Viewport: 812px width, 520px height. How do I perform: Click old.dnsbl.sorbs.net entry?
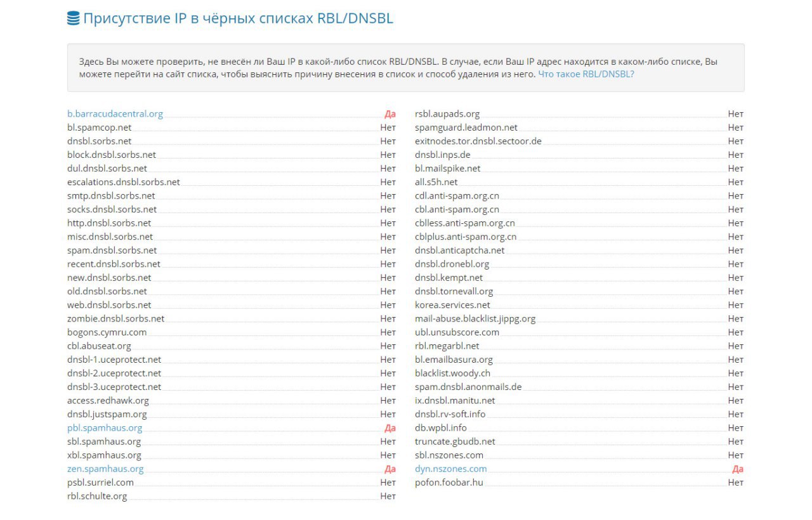pyautogui.click(x=107, y=290)
